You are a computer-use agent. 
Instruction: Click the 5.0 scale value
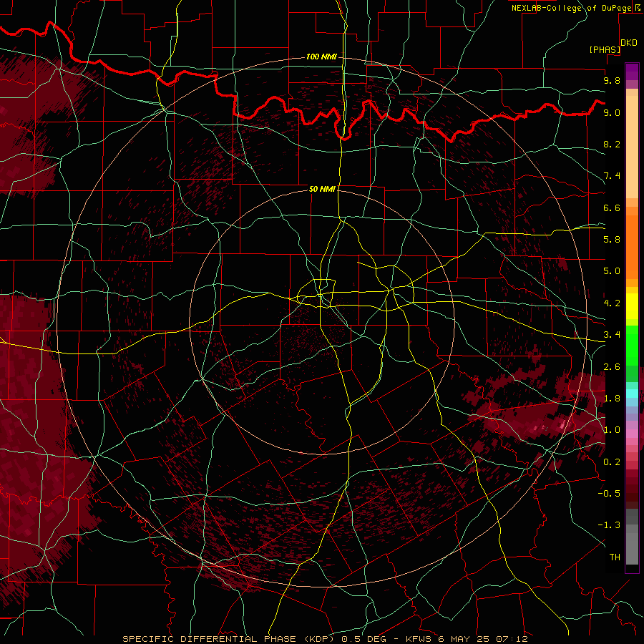pos(612,271)
